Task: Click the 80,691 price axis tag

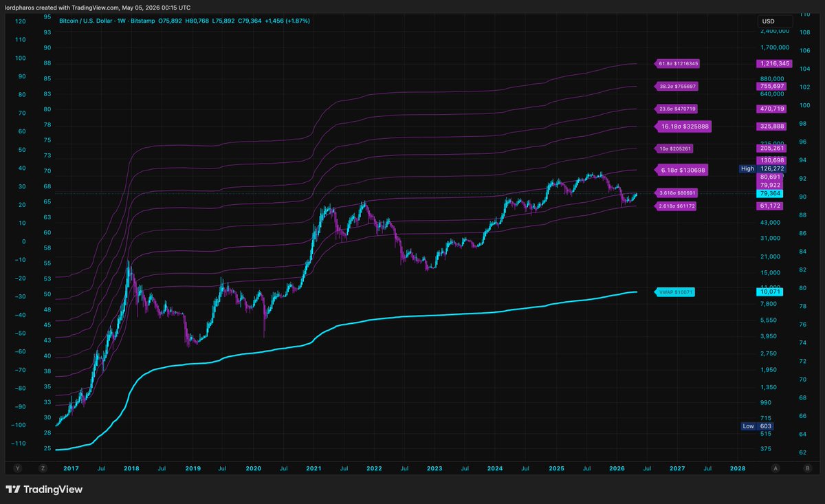Action: tap(769, 177)
